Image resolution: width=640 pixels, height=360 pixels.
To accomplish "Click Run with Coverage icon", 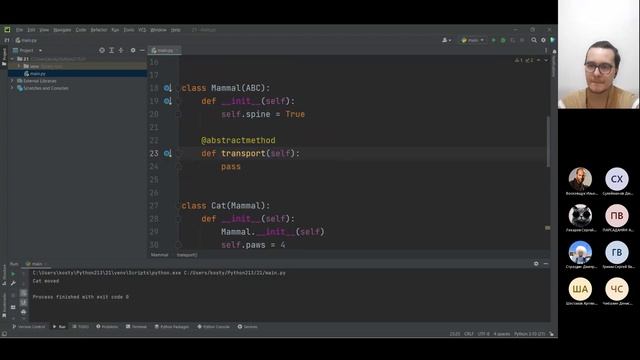I will pos(513,40).
